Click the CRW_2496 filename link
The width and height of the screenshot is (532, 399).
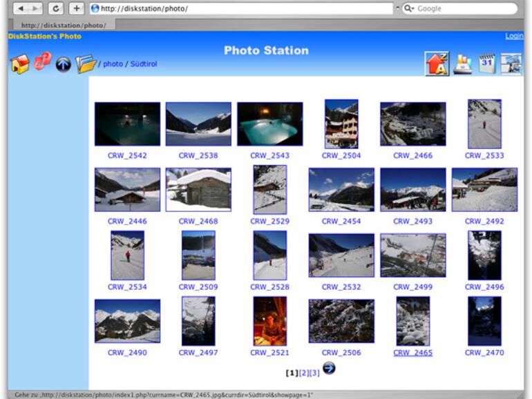[484, 287]
